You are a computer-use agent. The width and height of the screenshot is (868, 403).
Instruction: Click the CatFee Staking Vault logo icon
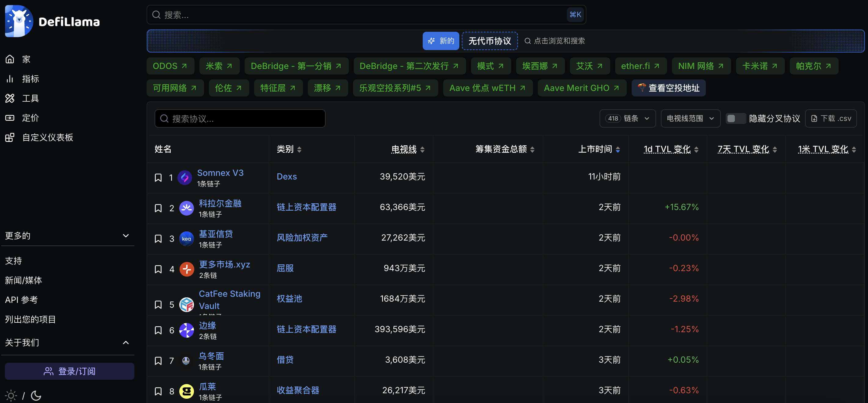point(186,305)
